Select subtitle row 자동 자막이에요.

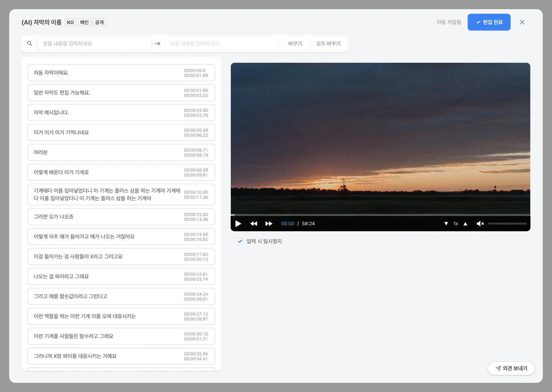(x=121, y=73)
